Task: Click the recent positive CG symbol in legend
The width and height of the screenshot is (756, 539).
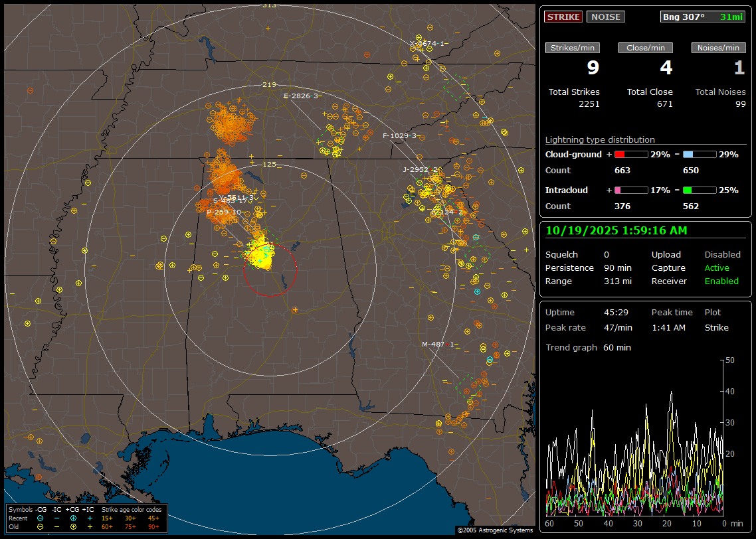Action: click(73, 518)
